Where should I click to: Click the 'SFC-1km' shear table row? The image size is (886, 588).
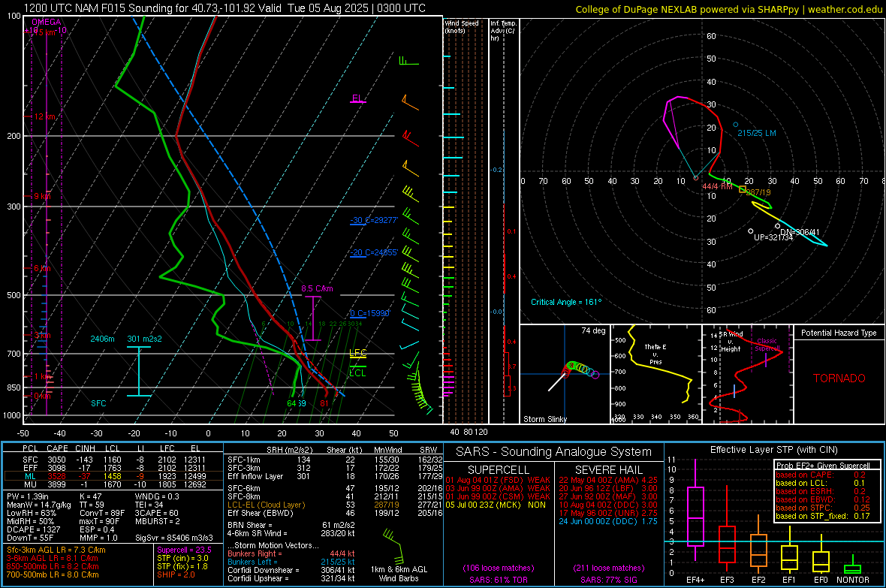tap(335, 460)
